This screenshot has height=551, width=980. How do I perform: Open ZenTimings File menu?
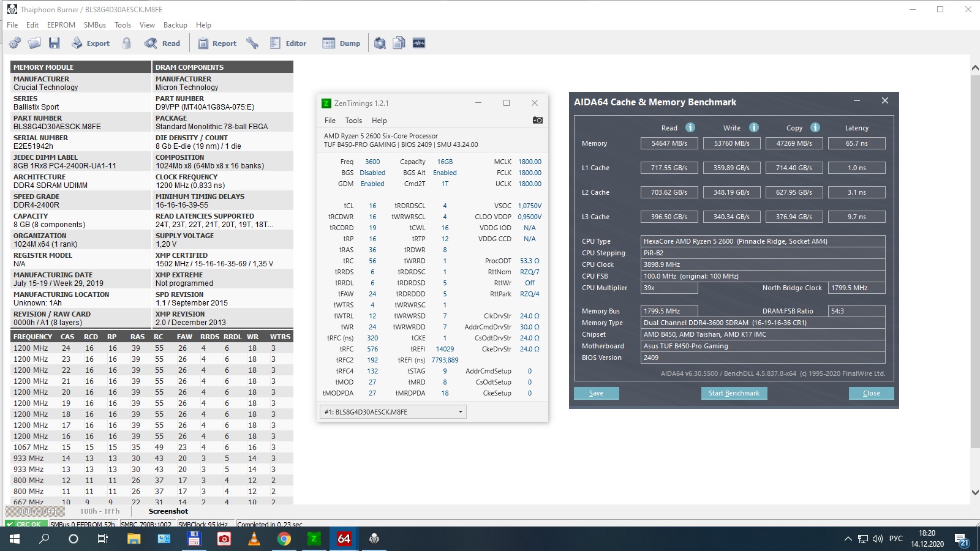[x=330, y=121]
